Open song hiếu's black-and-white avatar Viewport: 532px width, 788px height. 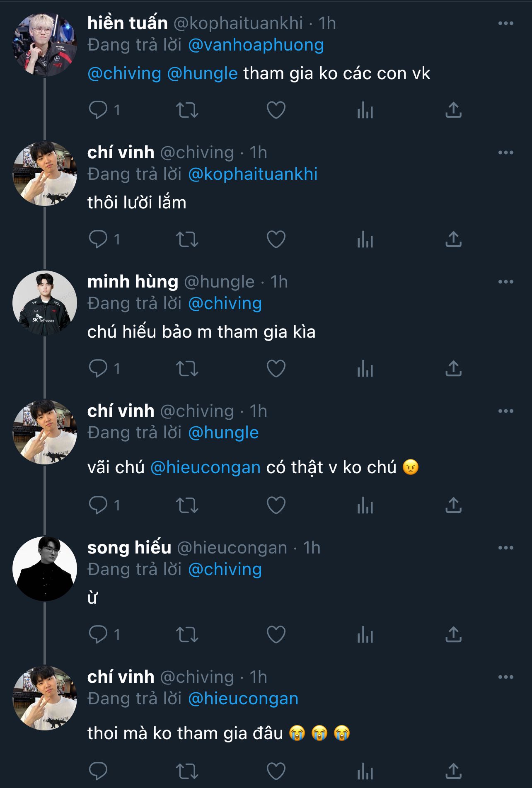[45, 569]
